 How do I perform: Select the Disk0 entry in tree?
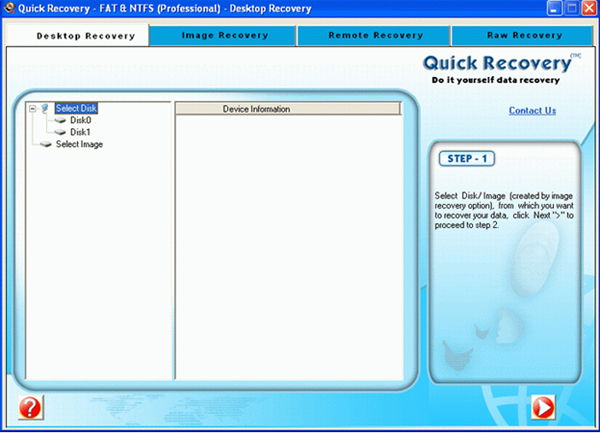pyautogui.click(x=80, y=120)
